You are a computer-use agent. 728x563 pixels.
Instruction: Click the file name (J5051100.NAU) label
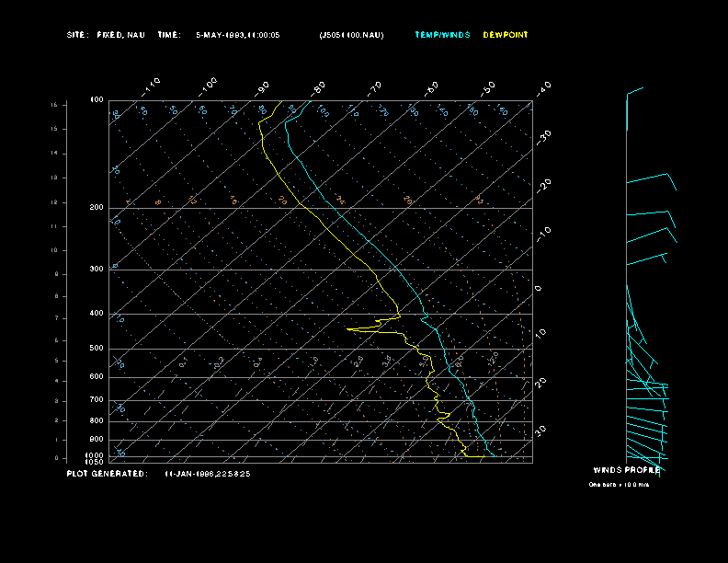[x=352, y=35]
